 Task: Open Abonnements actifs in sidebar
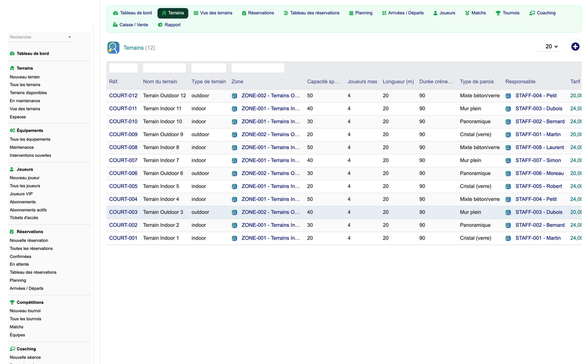click(28, 210)
